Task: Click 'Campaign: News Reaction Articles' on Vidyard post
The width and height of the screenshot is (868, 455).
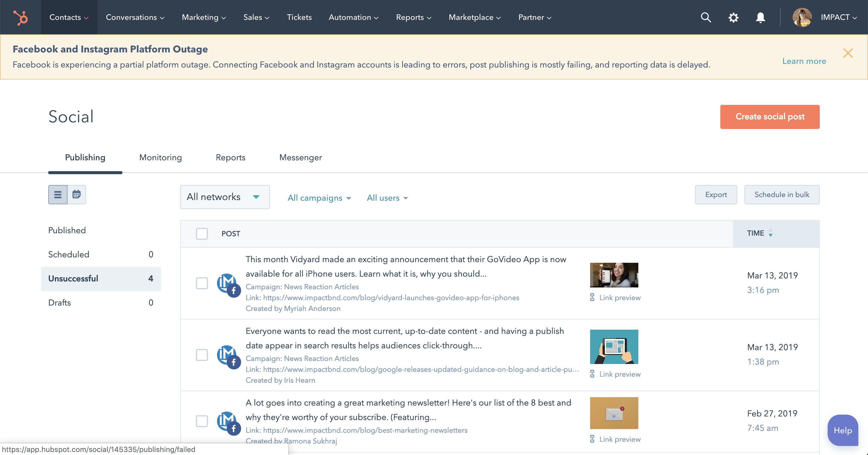Action: pyautogui.click(x=302, y=287)
